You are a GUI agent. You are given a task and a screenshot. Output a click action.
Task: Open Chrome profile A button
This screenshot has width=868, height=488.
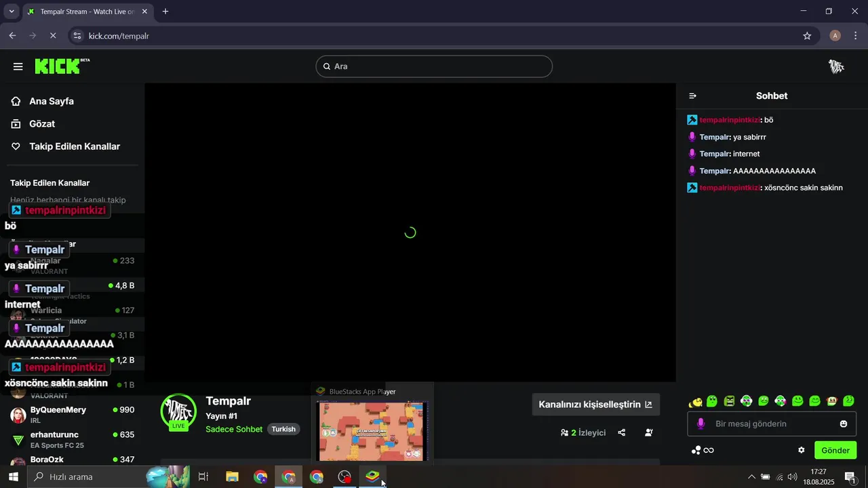click(x=835, y=36)
